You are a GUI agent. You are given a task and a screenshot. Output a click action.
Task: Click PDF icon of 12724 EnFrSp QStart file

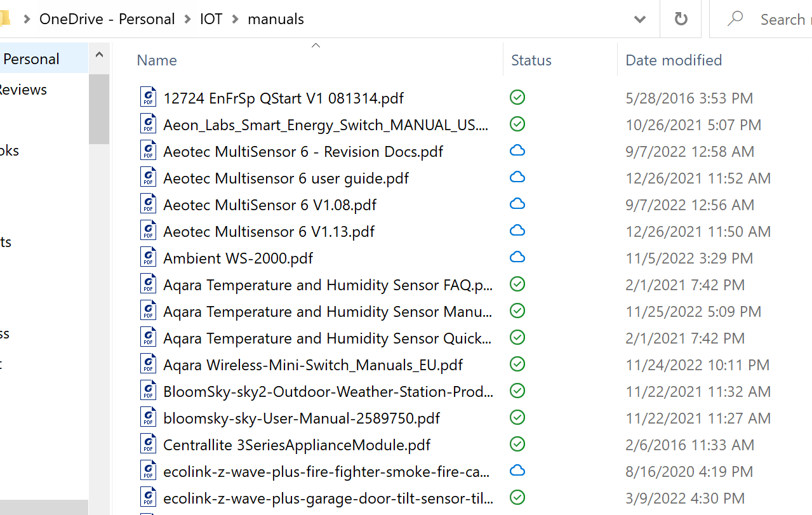click(x=148, y=97)
